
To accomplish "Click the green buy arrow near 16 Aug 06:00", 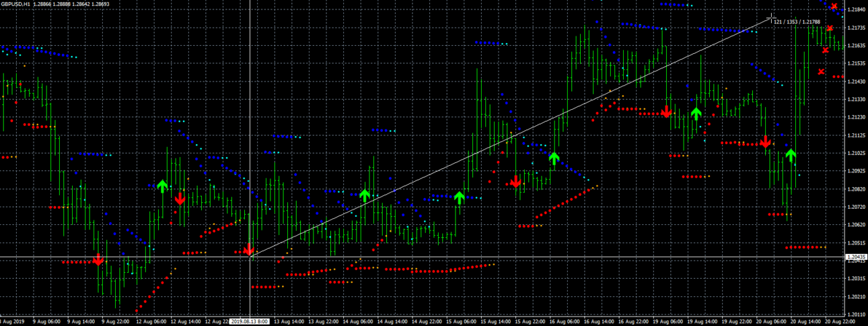I will (554, 158).
